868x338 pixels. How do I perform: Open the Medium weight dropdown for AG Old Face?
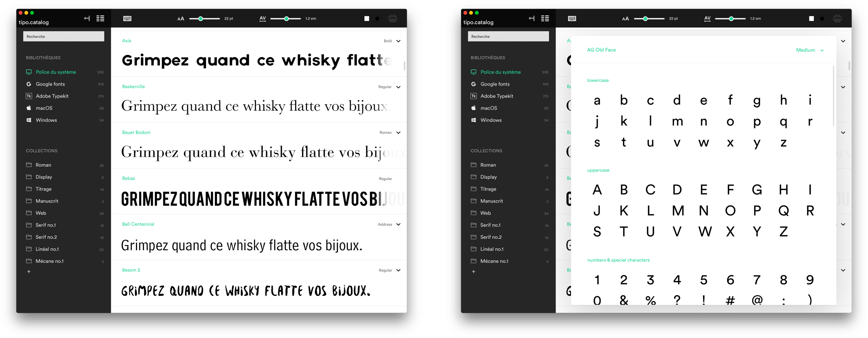coord(810,50)
